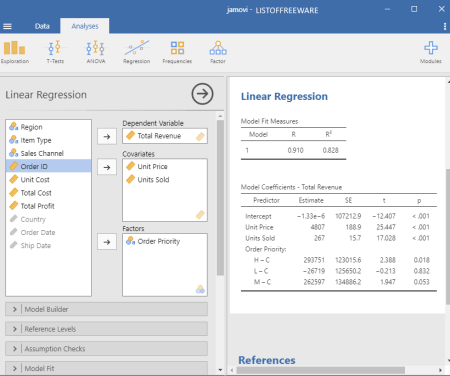450x376 pixels.
Task: Click the Model Fit Measures table title
Action: tap(269, 121)
